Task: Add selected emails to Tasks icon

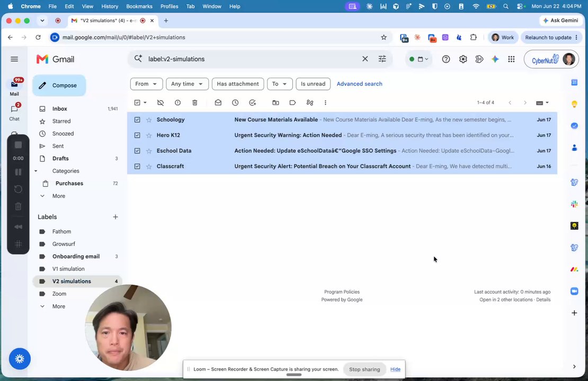Action: (x=253, y=103)
